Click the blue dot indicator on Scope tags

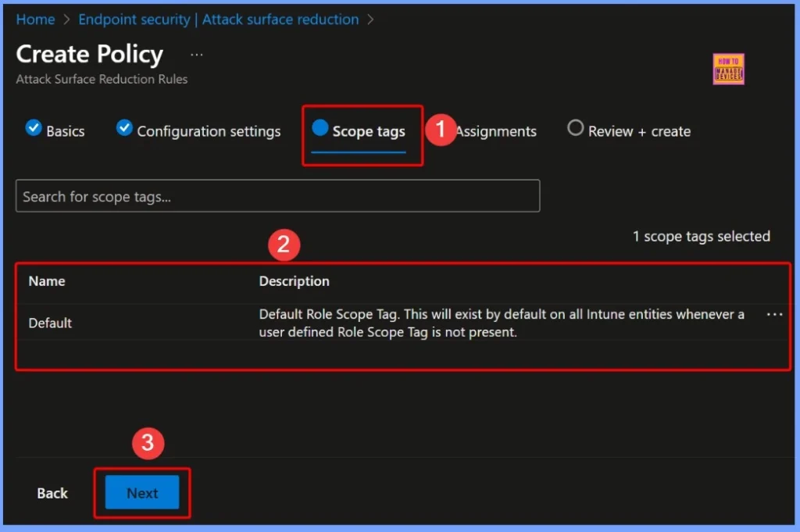pos(321,130)
